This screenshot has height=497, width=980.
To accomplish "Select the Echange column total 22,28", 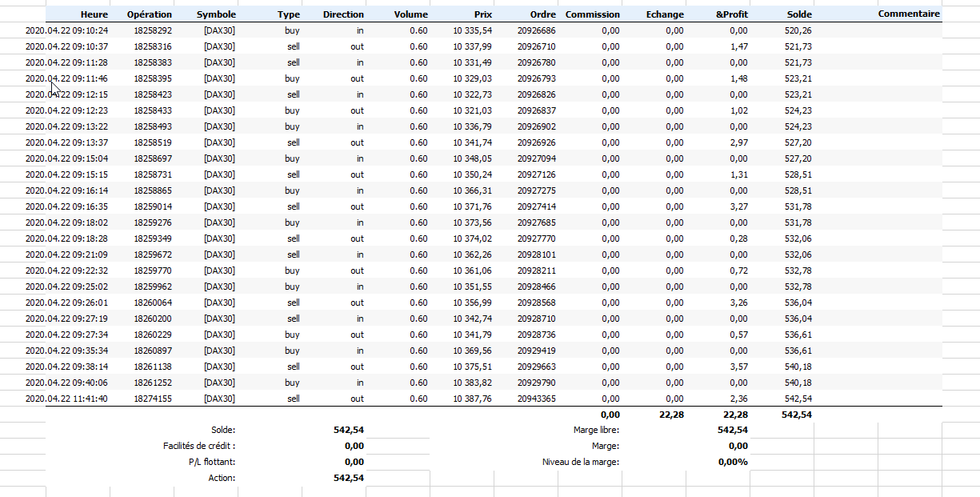I will [x=671, y=415].
